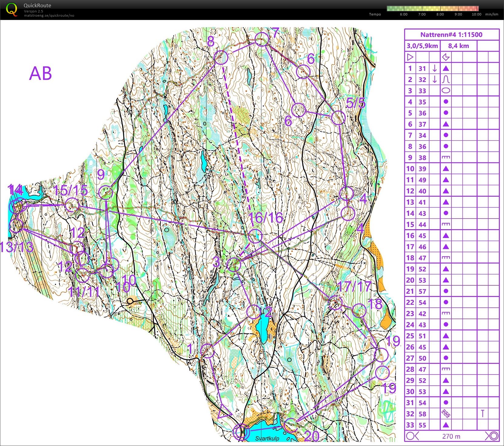The width and height of the screenshot is (504, 446).
Task: Click control circle 7 on the map
Action: pos(262,39)
